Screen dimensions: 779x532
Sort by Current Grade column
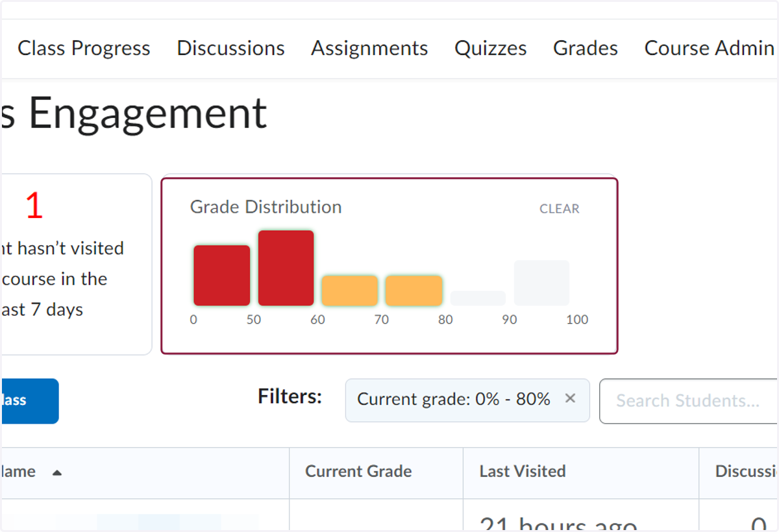[x=358, y=472]
